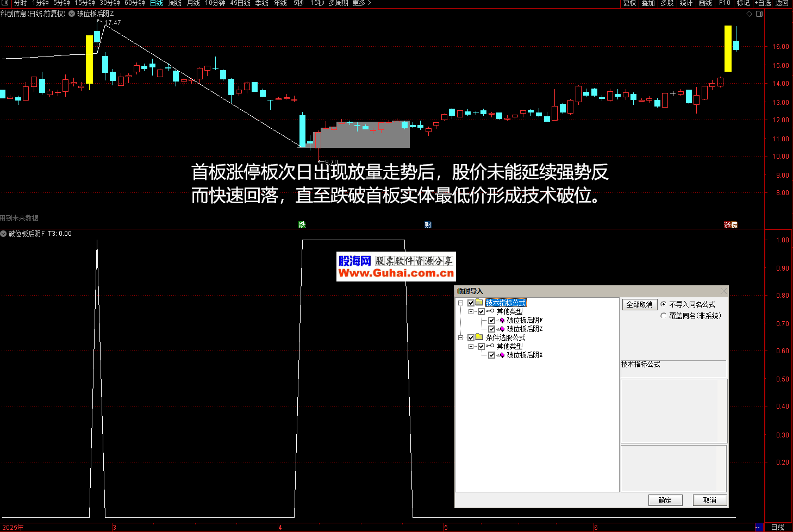Image resolution: width=793 pixels, height=532 pixels.
Task: Collapse the 技术指标公式 tree node
Action: click(x=460, y=303)
